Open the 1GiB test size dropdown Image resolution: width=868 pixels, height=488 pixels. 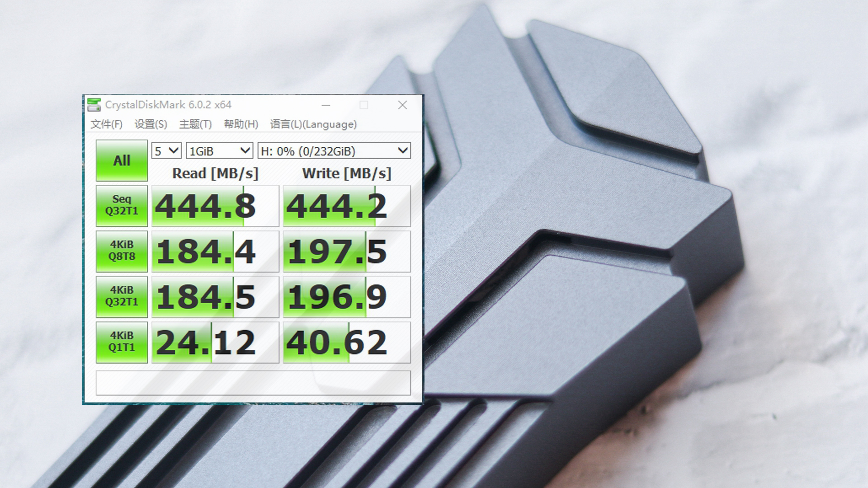219,151
